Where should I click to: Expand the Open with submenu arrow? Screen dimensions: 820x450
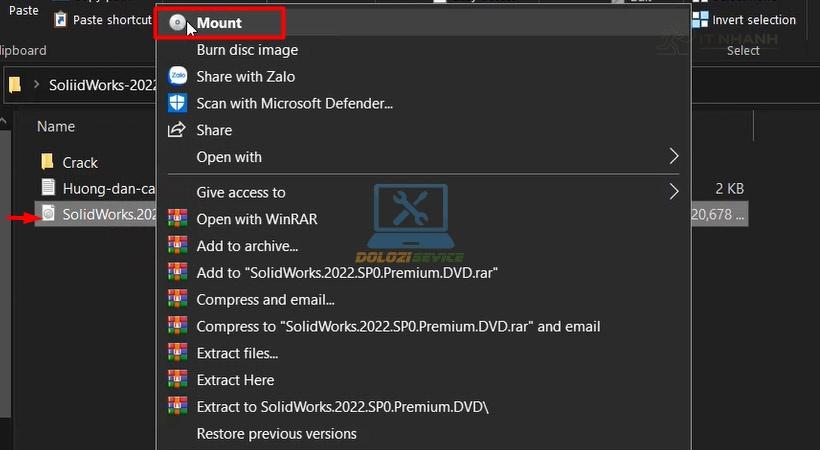pyautogui.click(x=673, y=157)
